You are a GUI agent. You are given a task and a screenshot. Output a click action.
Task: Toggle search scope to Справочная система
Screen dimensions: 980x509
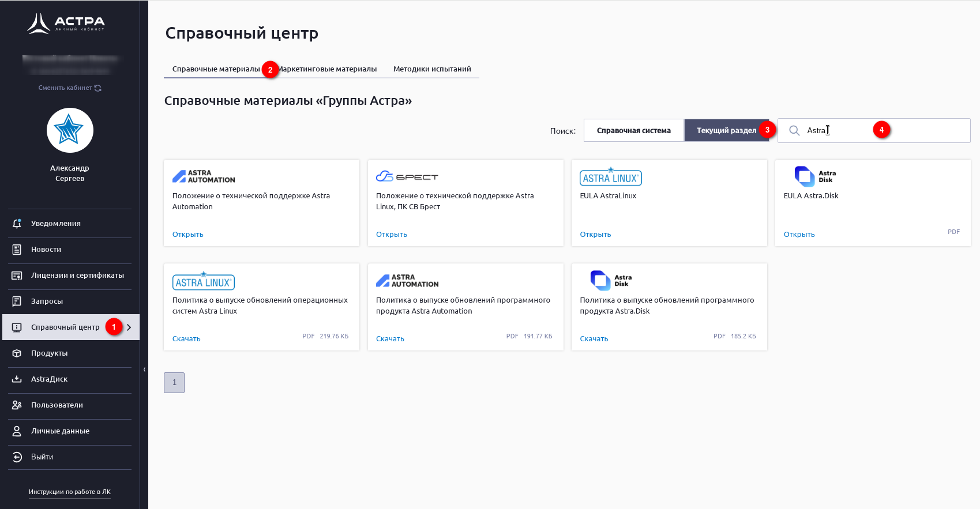(633, 131)
